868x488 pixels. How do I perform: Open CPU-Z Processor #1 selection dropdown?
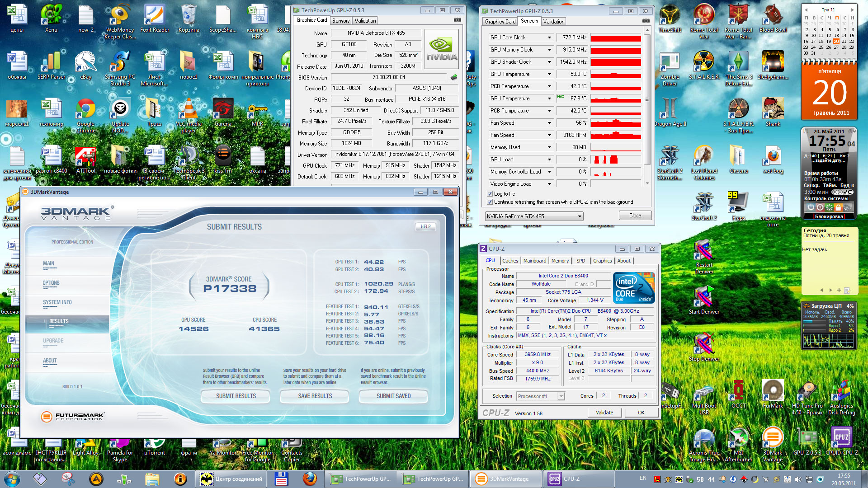(540, 396)
